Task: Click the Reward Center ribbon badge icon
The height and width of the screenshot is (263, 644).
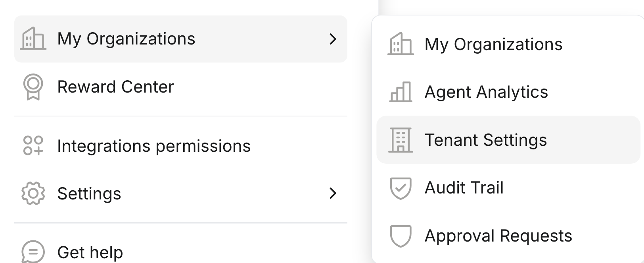Action: click(x=33, y=87)
